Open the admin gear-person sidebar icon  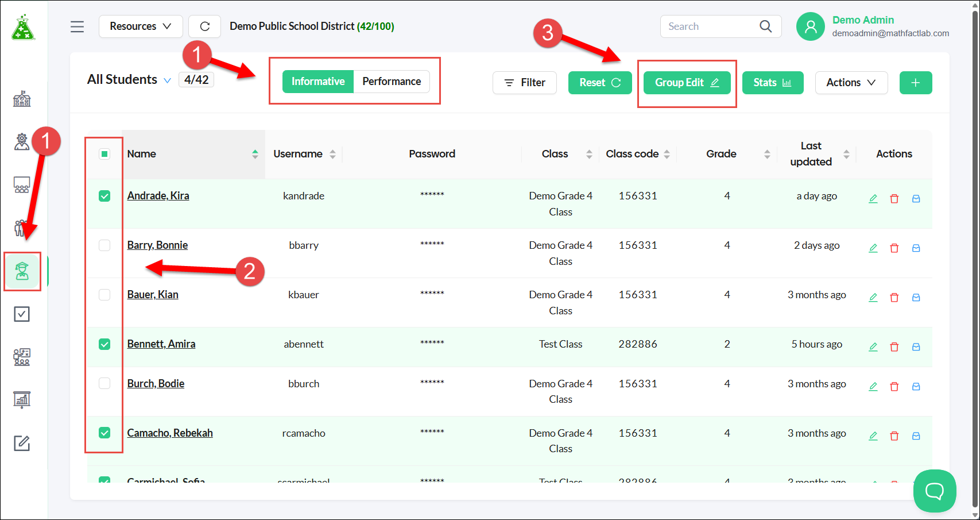coord(22,141)
